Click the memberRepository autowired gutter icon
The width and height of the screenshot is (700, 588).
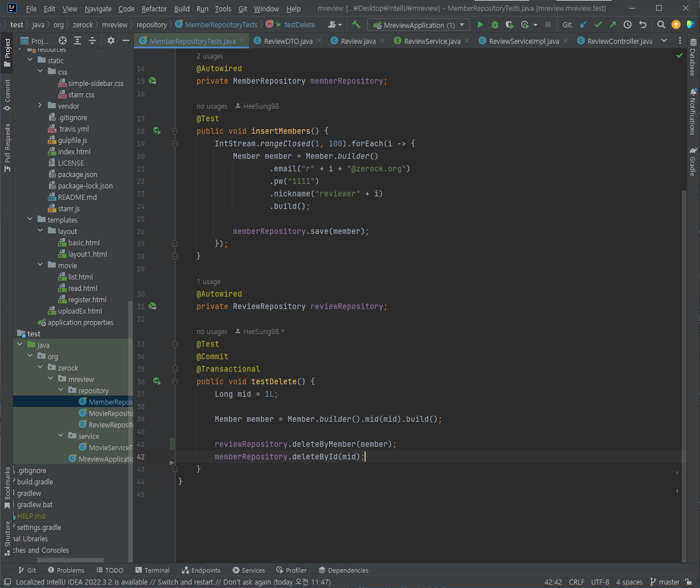coord(153,81)
